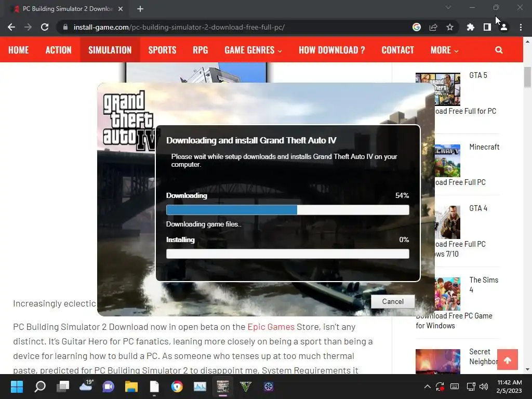Open site search magnifier in red navbar

click(x=499, y=50)
